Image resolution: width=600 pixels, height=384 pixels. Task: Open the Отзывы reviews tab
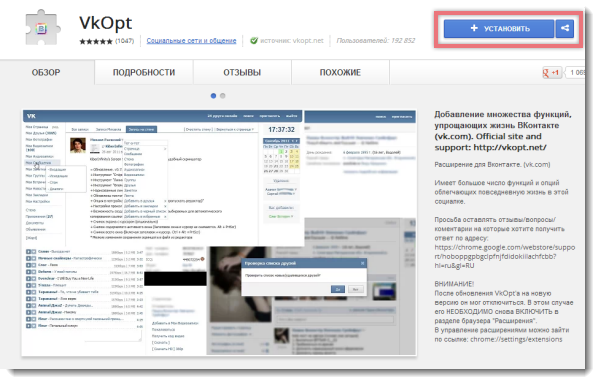(x=242, y=72)
